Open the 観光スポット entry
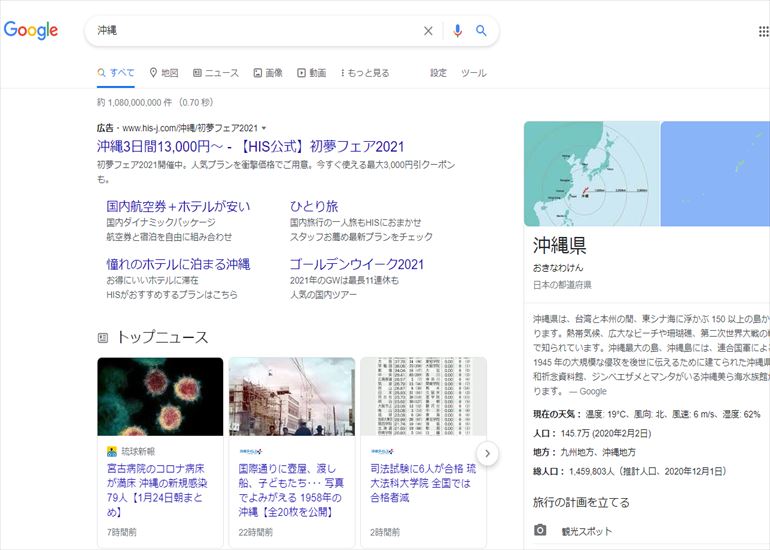This screenshot has height=550, width=770. 587,531
